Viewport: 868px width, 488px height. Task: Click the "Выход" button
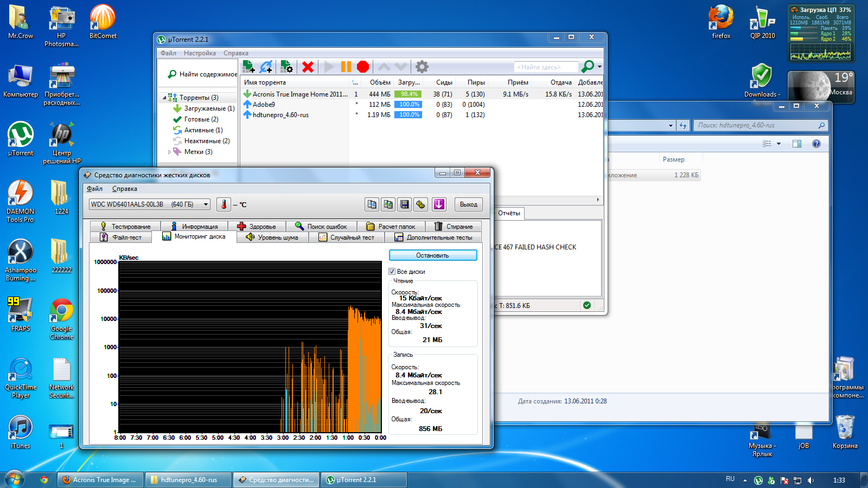pos(468,204)
